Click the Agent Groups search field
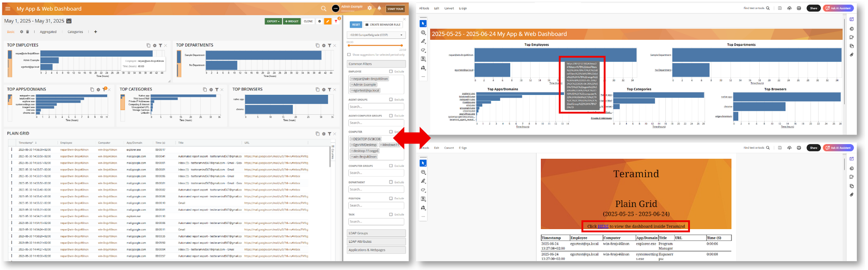Screen dimensions: 868x270 click(x=376, y=107)
